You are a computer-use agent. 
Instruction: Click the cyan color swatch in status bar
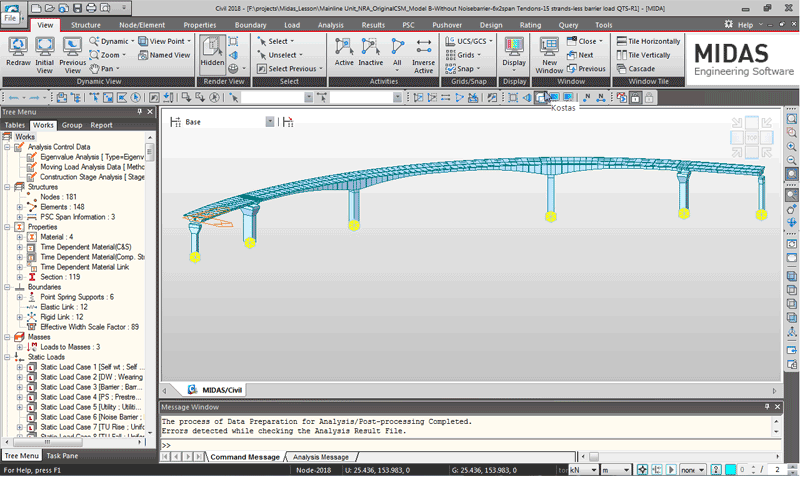[x=731, y=470]
